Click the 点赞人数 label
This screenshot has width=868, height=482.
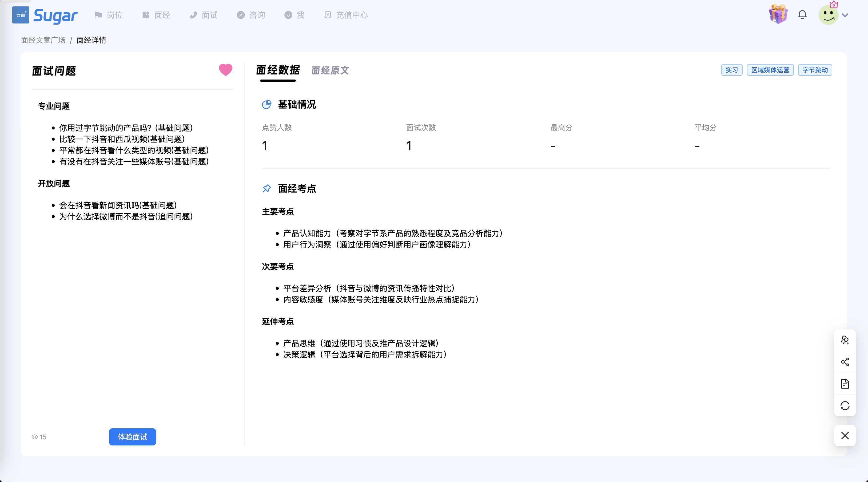coord(277,127)
